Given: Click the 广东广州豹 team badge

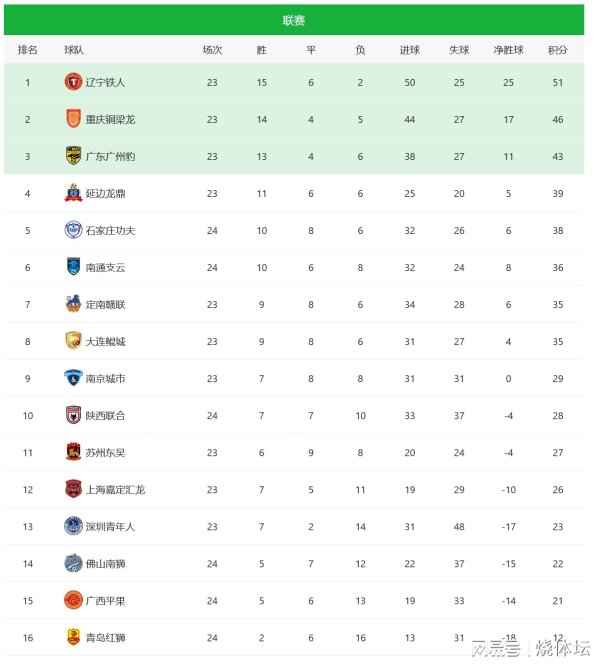Looking at the screenshot, I should [x=73, y=156].
